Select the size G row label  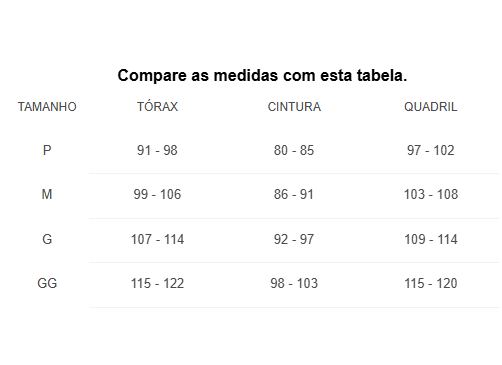(47, 239)
